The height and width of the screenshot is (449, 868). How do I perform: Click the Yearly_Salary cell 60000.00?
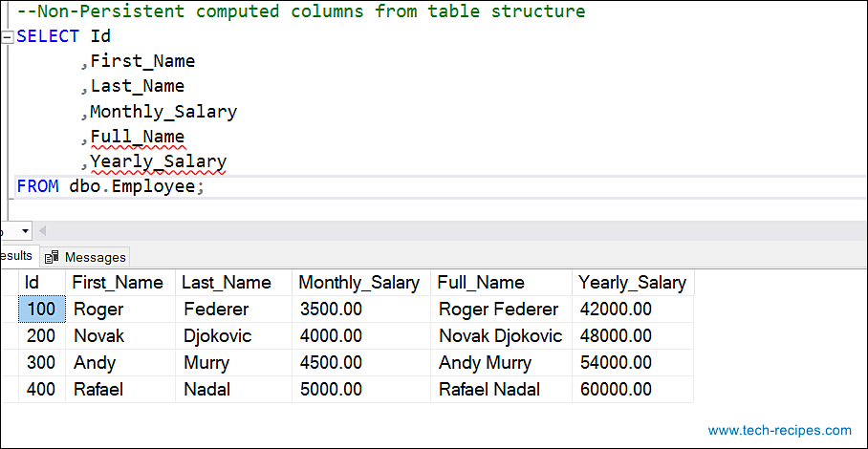633,389
